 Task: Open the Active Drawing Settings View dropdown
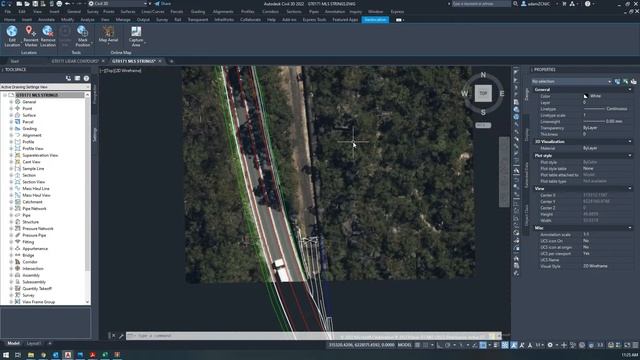coord(45,87)
